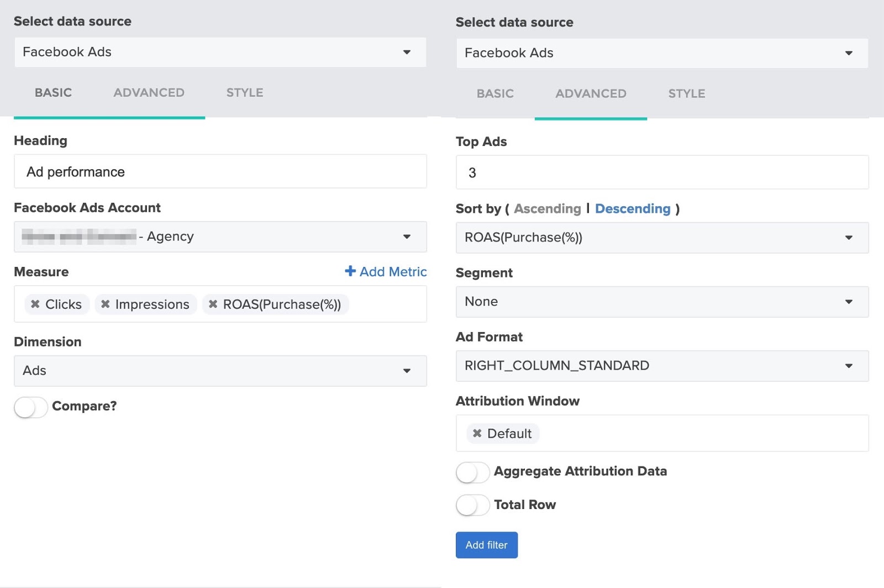Image resolution: width=884 pixels, height=588 pixels.
Task: Enable the Total Row switch
Action: 472,505
